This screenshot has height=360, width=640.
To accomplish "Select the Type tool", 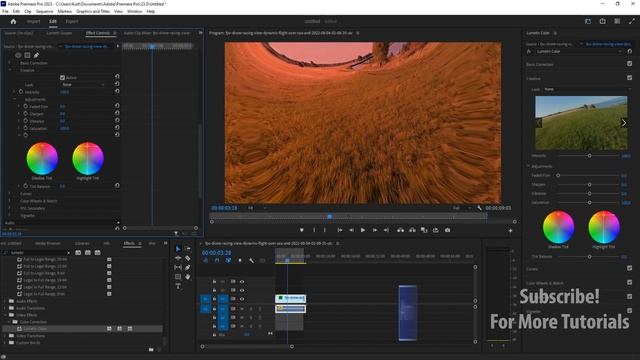I will [x=178, y=286].
